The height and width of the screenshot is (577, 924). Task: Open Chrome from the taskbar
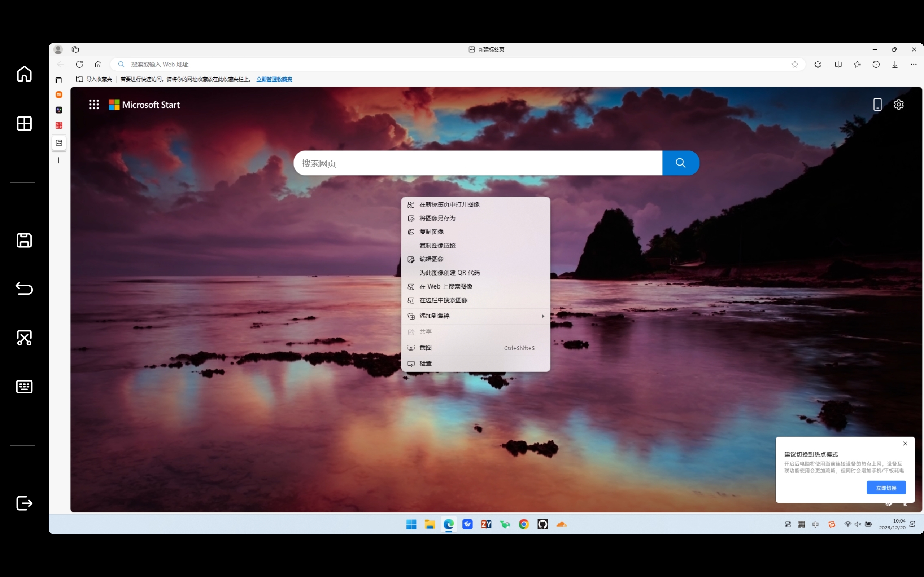tap(523, 524)
